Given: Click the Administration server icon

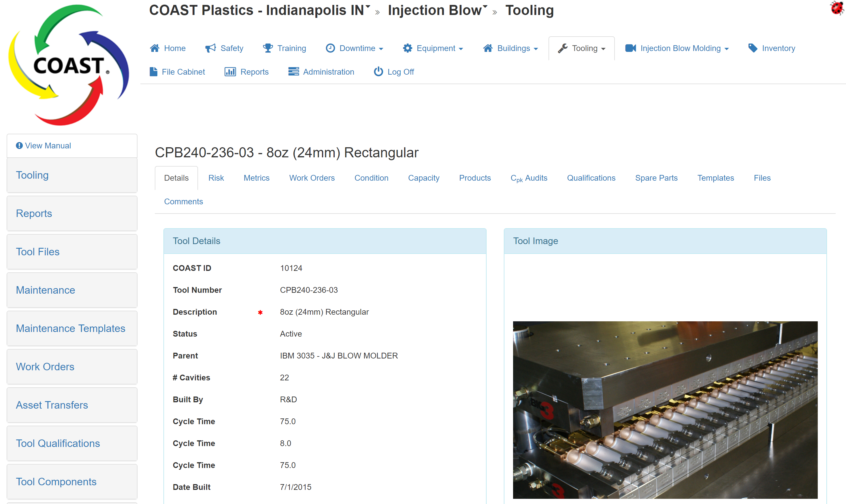Looking at the screenshot, I should (x=293, y=72).
